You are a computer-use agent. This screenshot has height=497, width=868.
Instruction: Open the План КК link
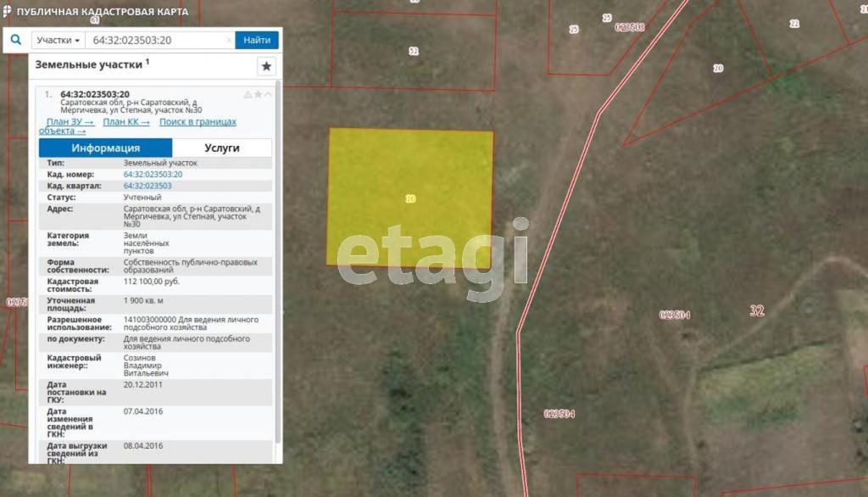click(126, 122)
